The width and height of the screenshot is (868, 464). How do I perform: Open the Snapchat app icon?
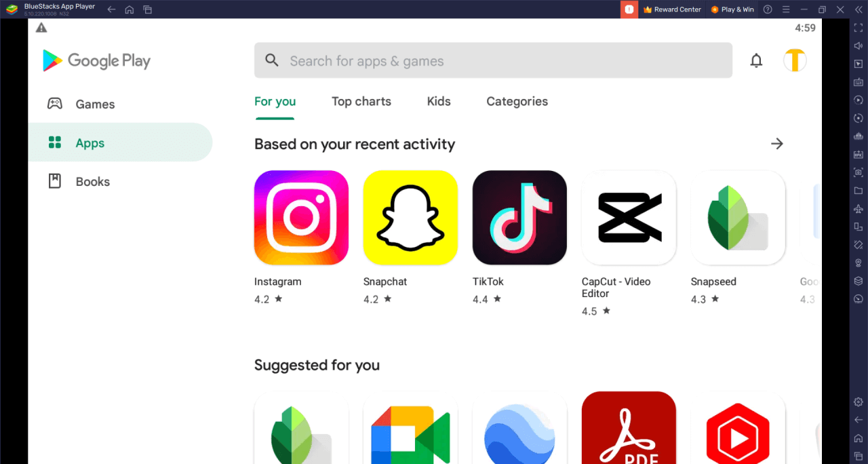click(410, 218)
